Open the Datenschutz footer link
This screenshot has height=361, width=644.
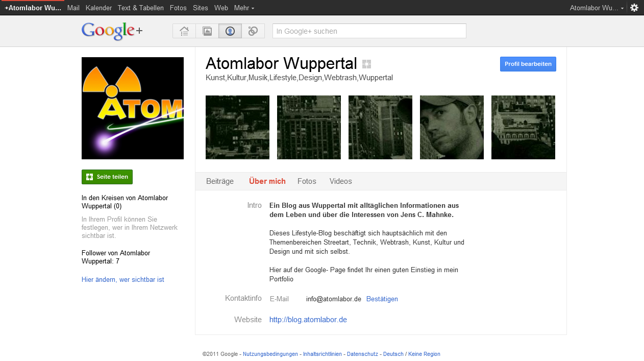click(362, 354)
